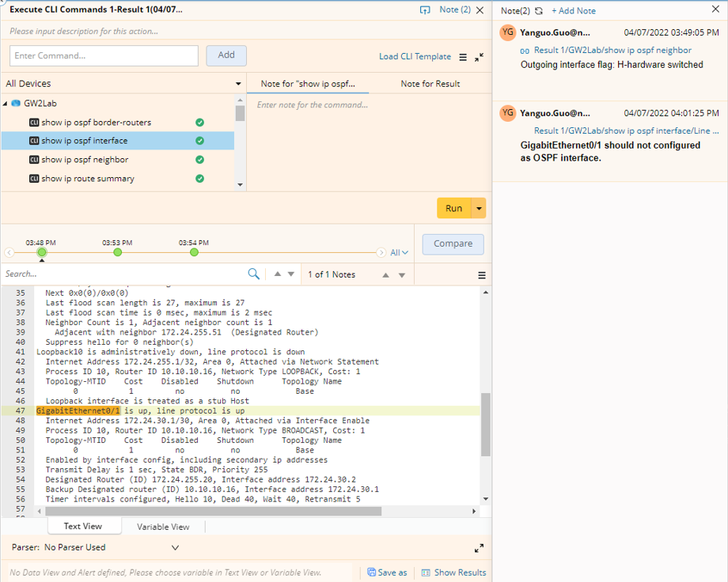Click CLI icon next to route summary command
The height and width of the screenshot is (582, 728).
[34, 179]
